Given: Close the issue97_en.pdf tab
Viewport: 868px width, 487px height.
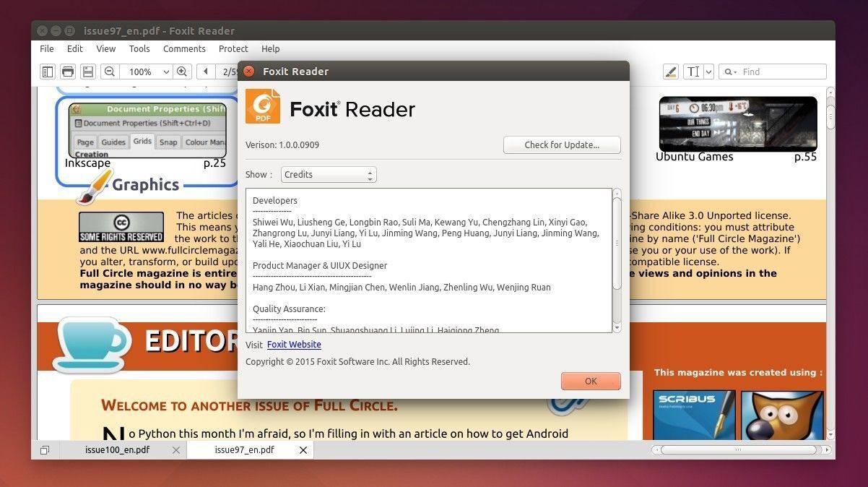Looking at the screenshot, I should point(303,450).
